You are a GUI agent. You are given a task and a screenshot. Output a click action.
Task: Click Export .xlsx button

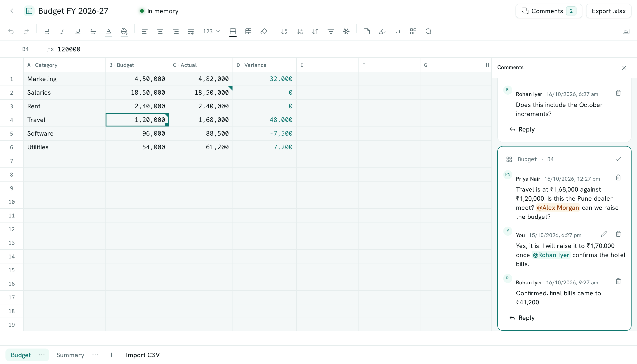click(609, 11)
